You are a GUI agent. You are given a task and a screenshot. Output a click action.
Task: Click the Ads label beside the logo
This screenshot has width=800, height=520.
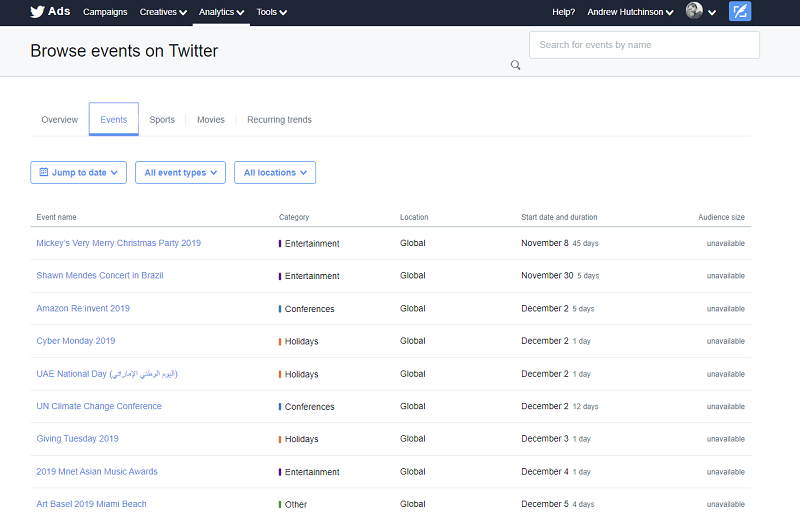tap(59, 11)
